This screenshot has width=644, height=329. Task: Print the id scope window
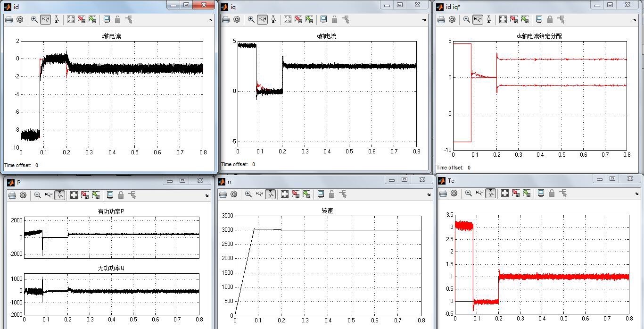[x=8, y=19]
